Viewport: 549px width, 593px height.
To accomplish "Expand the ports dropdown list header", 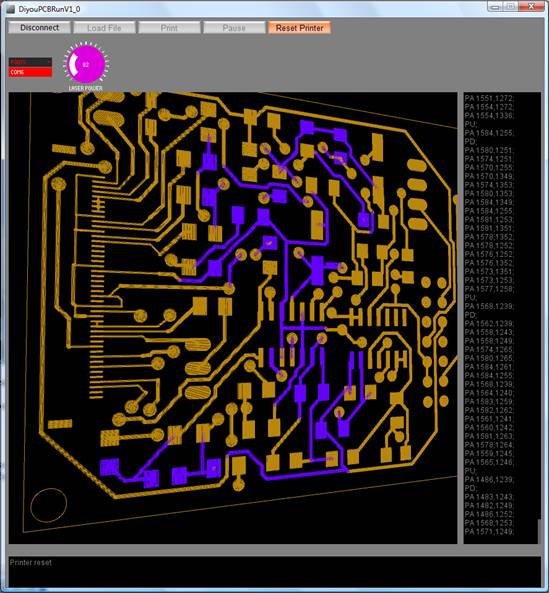I will click(30, 62).
